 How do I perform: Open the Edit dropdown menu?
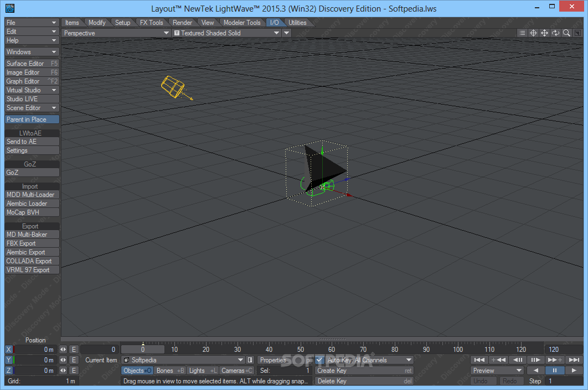pyautogui.click(x=32, y=32)
